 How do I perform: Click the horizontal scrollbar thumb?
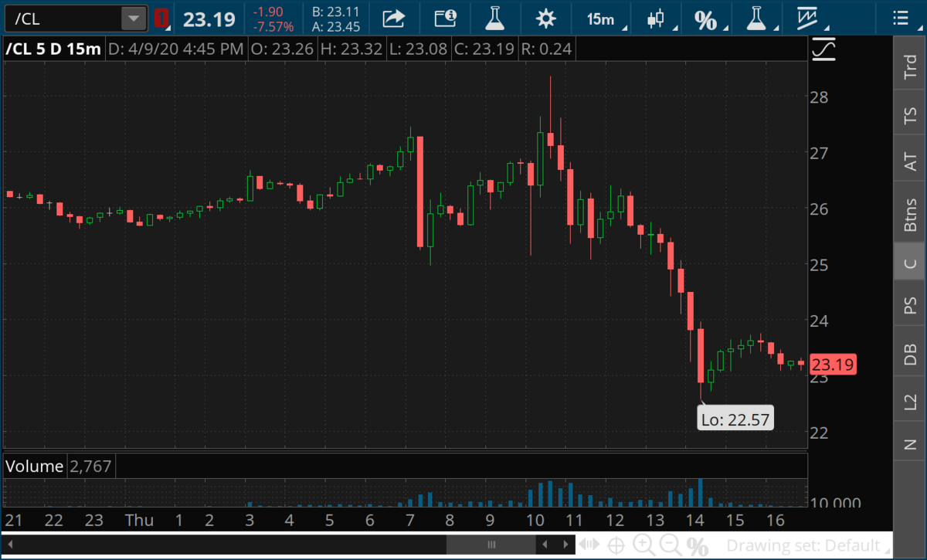click(490, 545)
